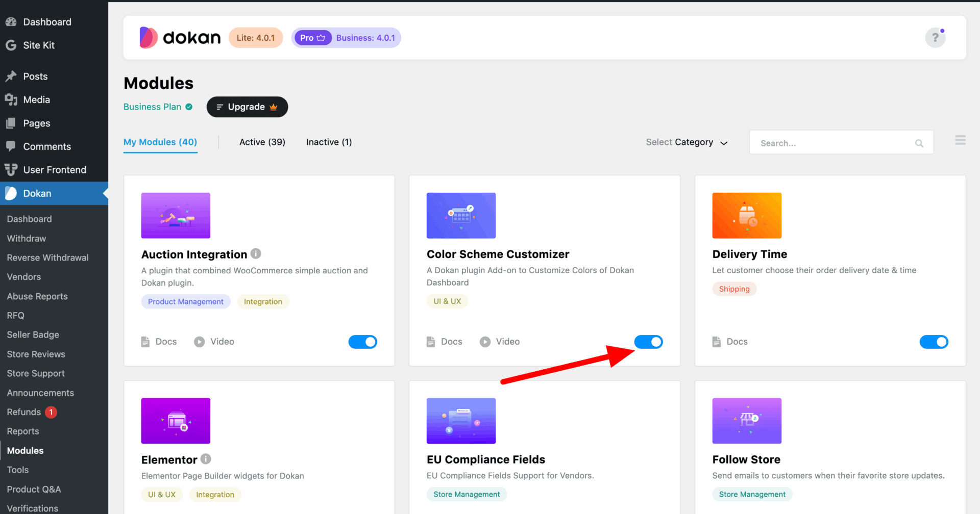Click the Business Plan link
This screenshot has height=514, width=980.
[x=152, y=107]
